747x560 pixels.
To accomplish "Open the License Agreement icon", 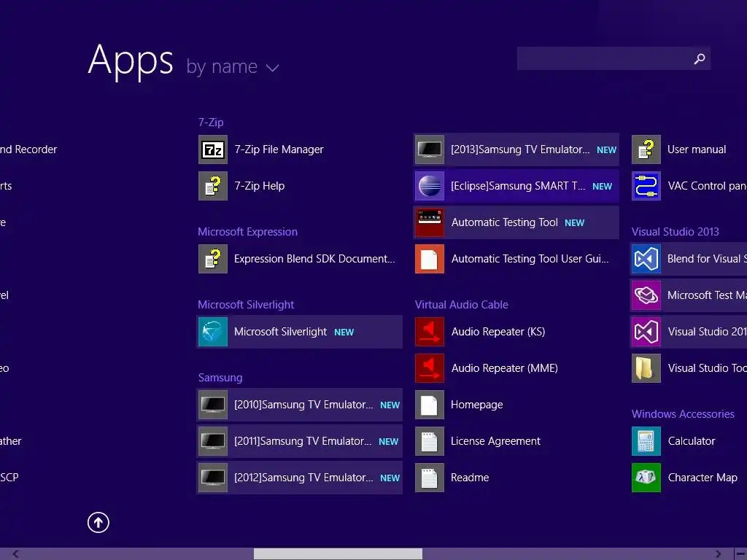I will pyautogui.click(x=429, y=441).
